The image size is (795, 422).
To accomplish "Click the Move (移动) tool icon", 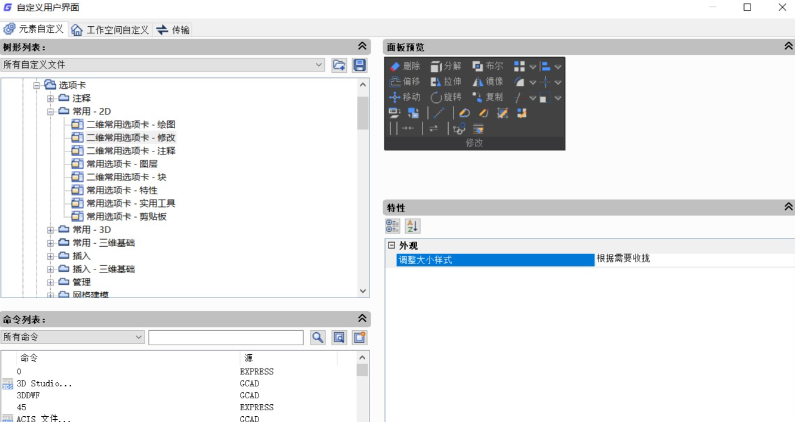I will coord(394,97).
